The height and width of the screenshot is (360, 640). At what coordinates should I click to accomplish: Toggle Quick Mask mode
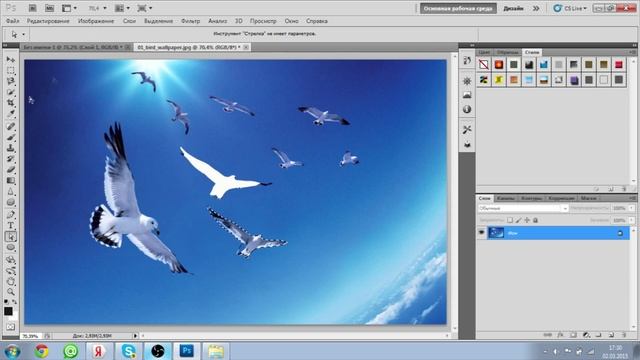click(x=10, y=327)
